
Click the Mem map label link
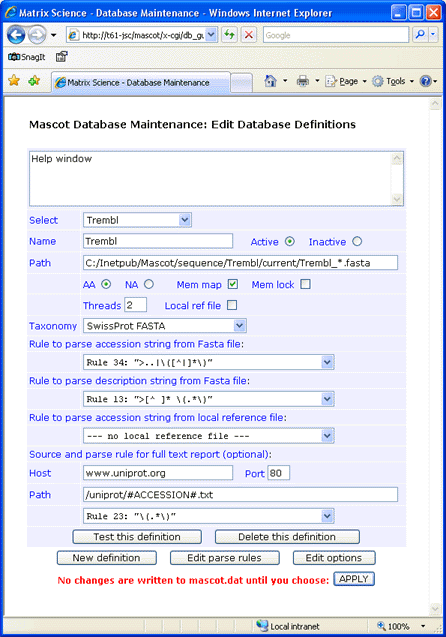point(199,284)
